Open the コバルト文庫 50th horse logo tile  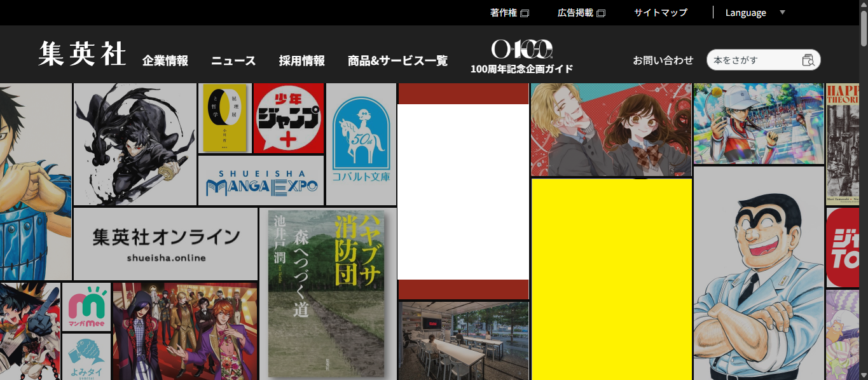(361, 144)
